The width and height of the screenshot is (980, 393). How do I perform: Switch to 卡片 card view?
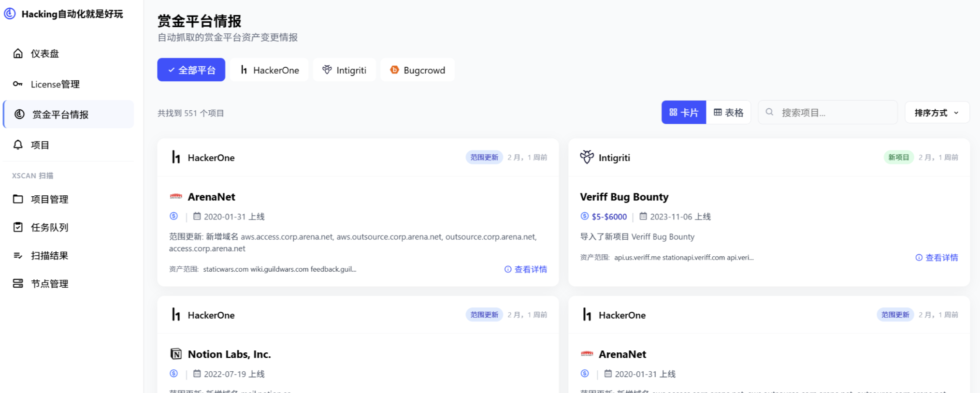click(x=684, y=112)
